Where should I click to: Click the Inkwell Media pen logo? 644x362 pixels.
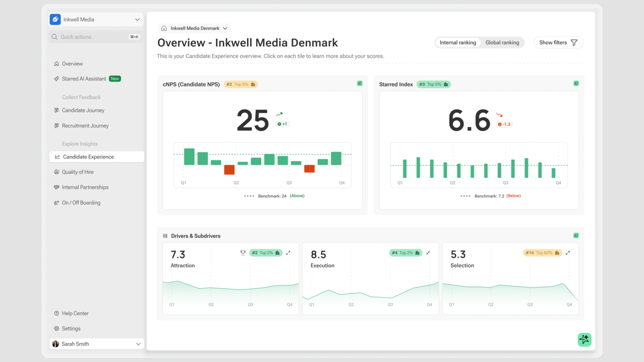55,19
